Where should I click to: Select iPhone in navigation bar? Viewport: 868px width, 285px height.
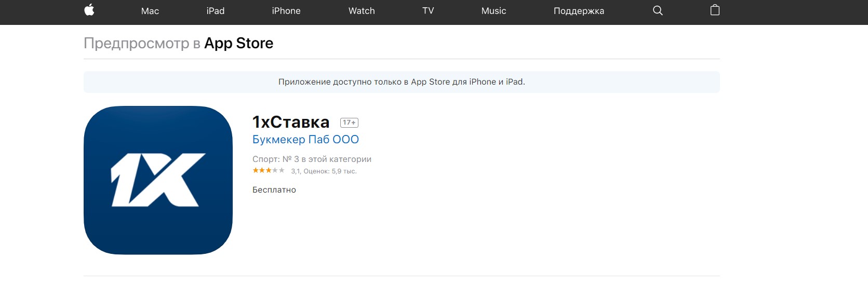click(286, 11)
